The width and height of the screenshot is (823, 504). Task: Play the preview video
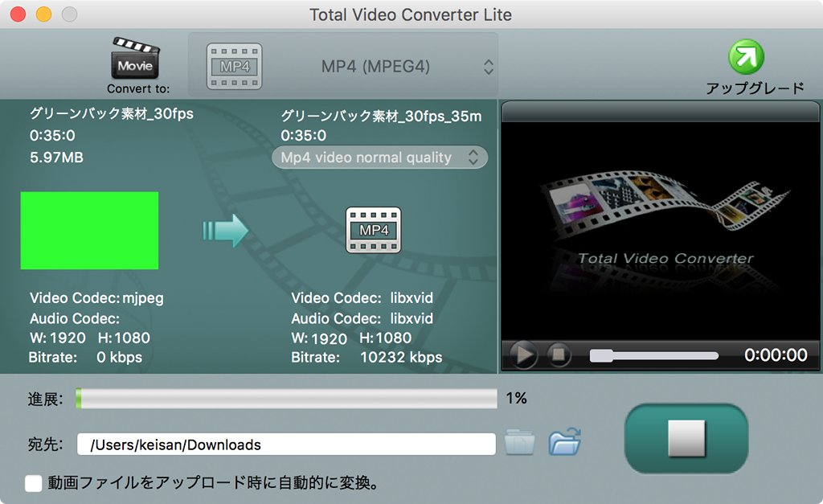tap(523, 355)
